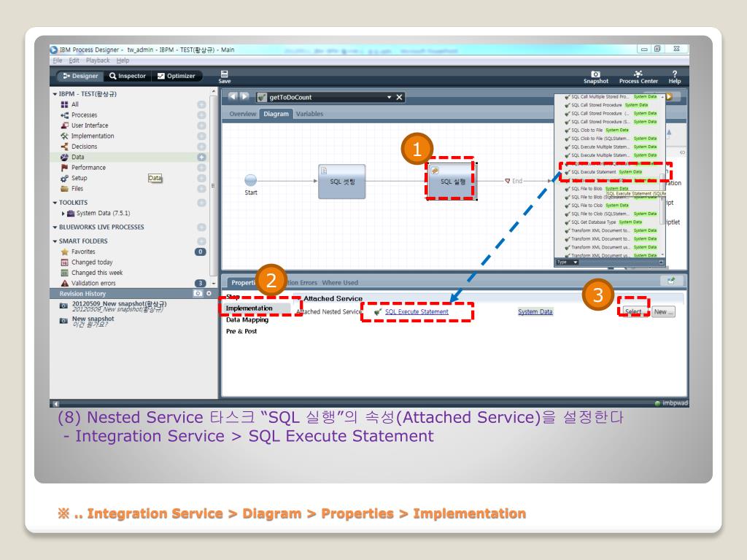Image resolution: width=747 pixels, height=560 pixels.
Task: Choose SQL Clob to File in the list
Action: 597,130
